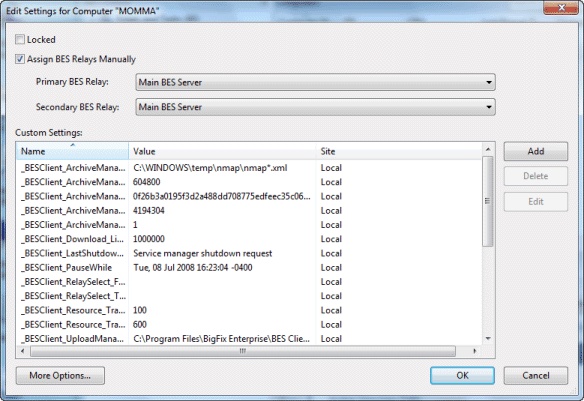This screenshot has width=584, height=401.
Task: Uncheck Assign BES Relays Manually
Action: click(x=20, y=59)
